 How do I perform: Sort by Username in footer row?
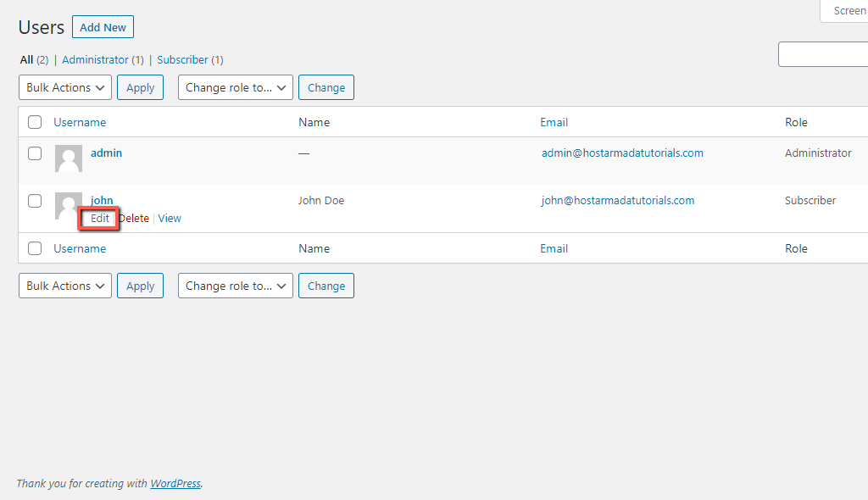(80, 248)
